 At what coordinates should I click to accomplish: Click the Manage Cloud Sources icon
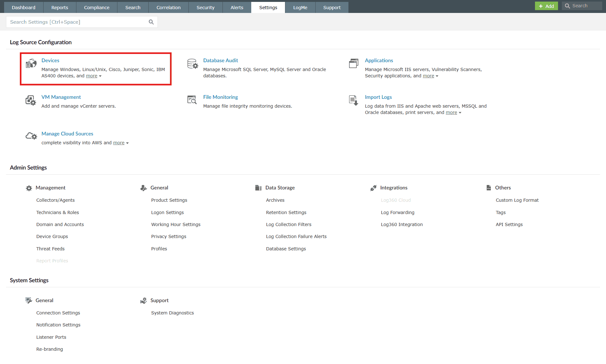point(31,136)
